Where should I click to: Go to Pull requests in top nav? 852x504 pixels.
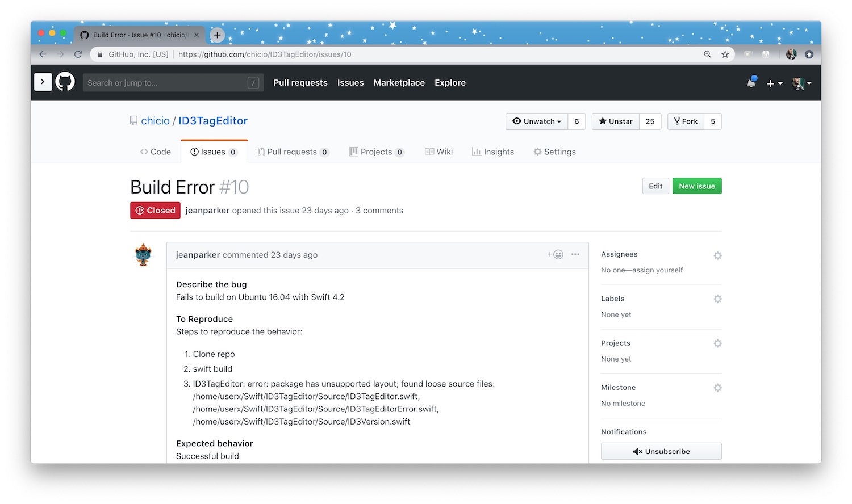coord(300,83)
